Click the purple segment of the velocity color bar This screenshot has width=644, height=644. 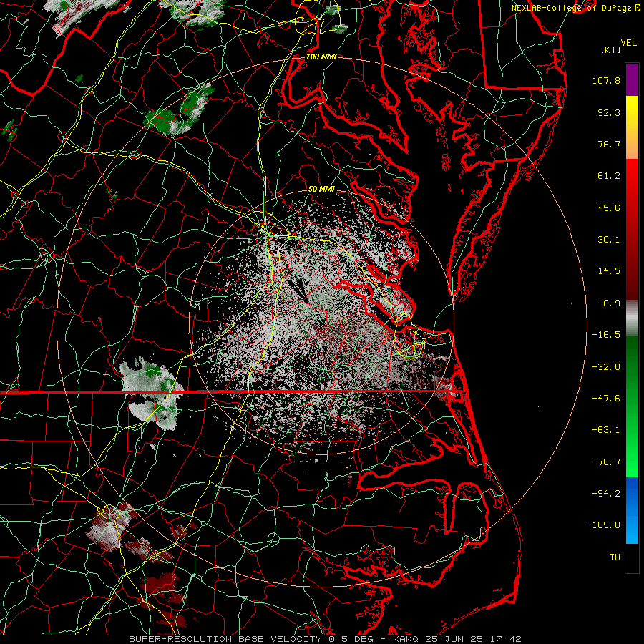tap(632, 79)
